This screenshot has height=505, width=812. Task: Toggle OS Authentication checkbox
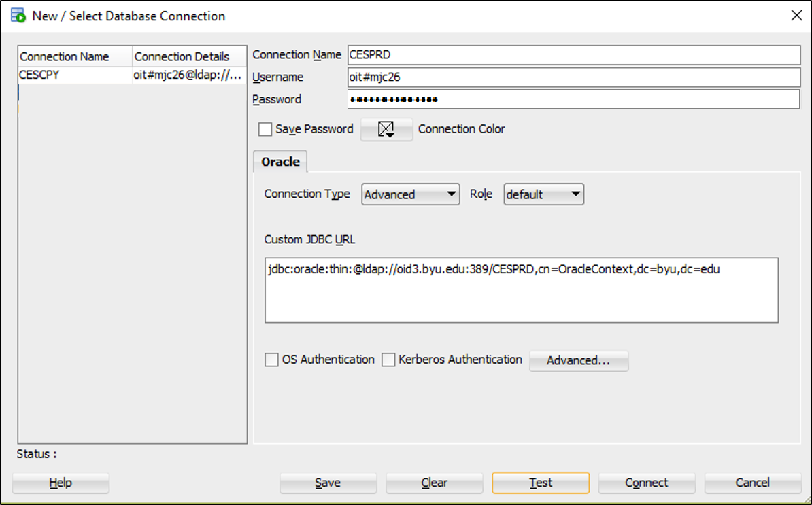coord(271,360)
